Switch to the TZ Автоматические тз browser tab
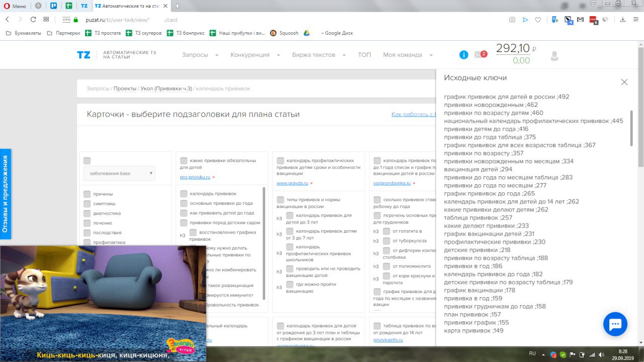The height and width of the screenshot is (362, 644). click(132, 6)
